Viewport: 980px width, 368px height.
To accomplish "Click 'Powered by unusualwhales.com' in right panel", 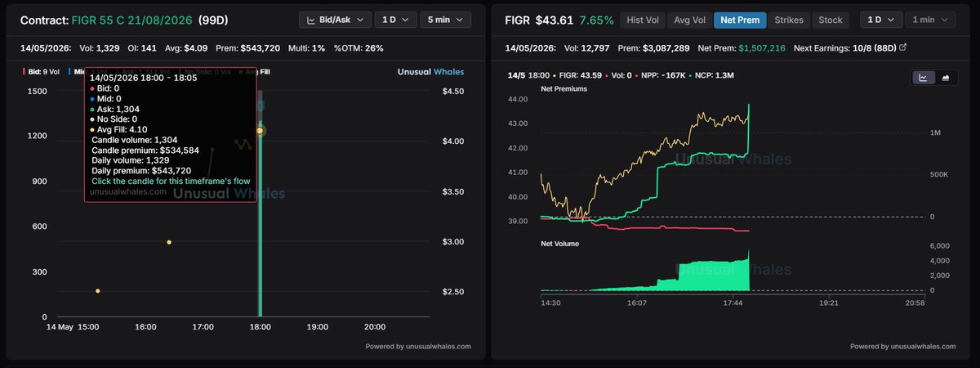I will [902, 346].
